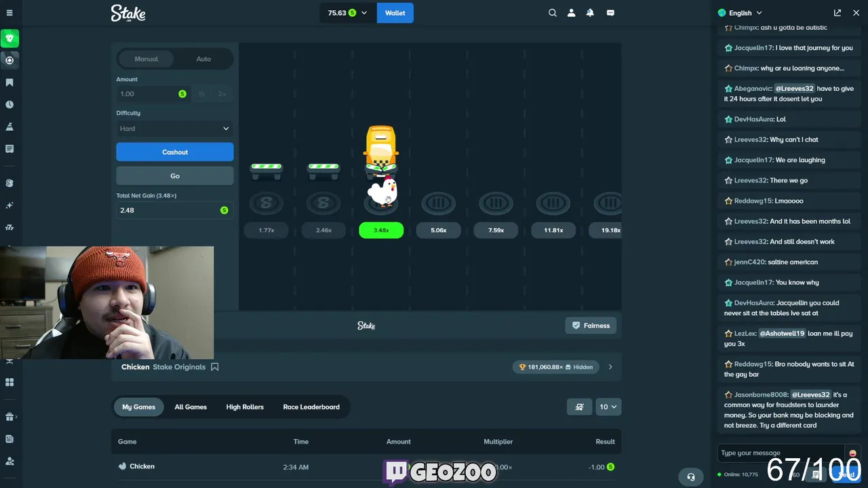This screenshot has width=868, height=488.
Task: Open the rows-per-page dropdown showing 10
Action: 608,407
